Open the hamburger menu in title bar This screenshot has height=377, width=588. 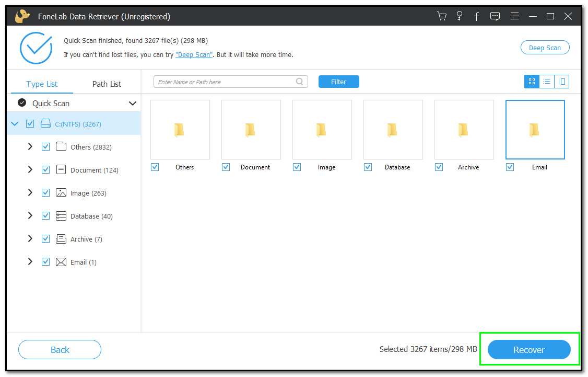pos(514,16)
